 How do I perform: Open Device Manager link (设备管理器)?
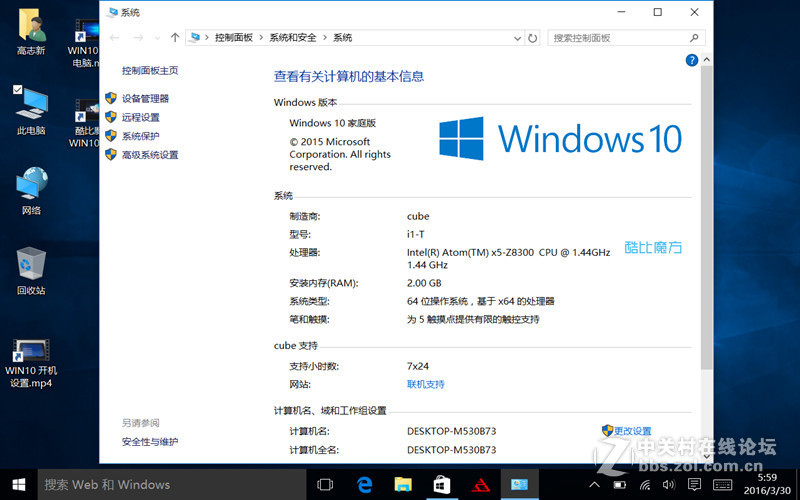pyautogui.click(x=145, y=98)
